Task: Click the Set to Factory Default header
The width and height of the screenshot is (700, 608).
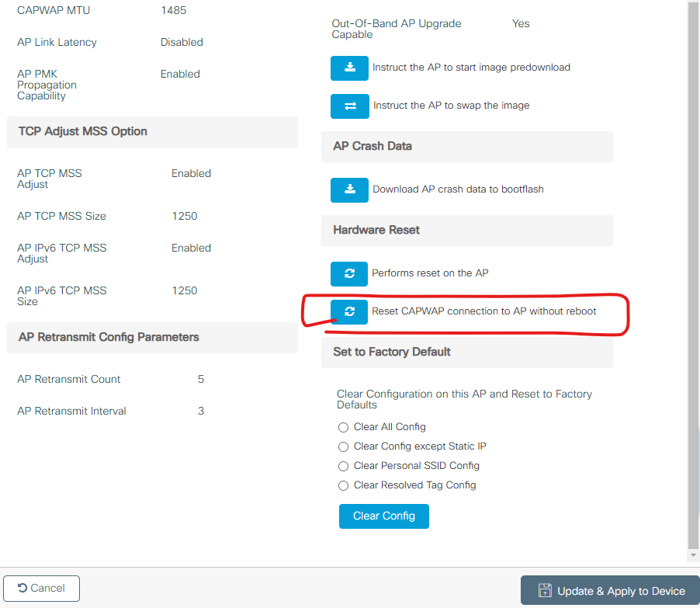Action: (x=467, y=352)
